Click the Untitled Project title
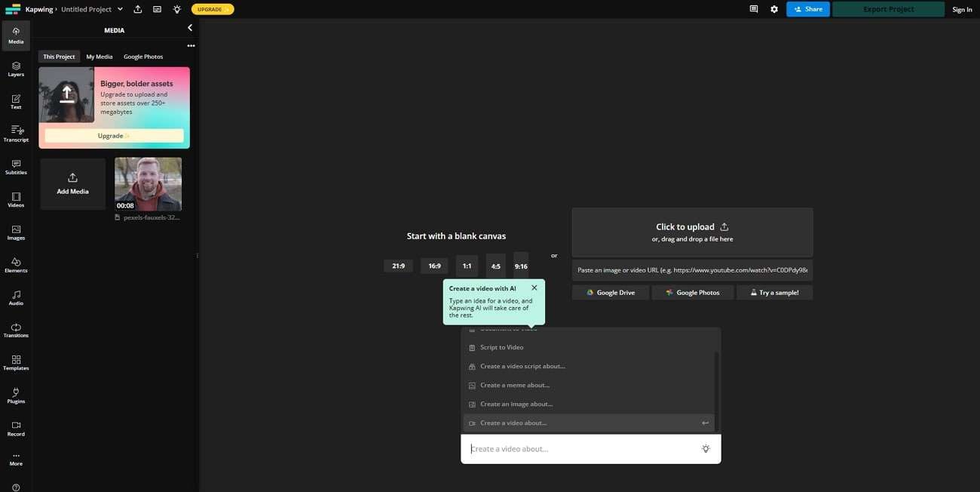This screenshot has height=492, width=980. click(86, 9)
